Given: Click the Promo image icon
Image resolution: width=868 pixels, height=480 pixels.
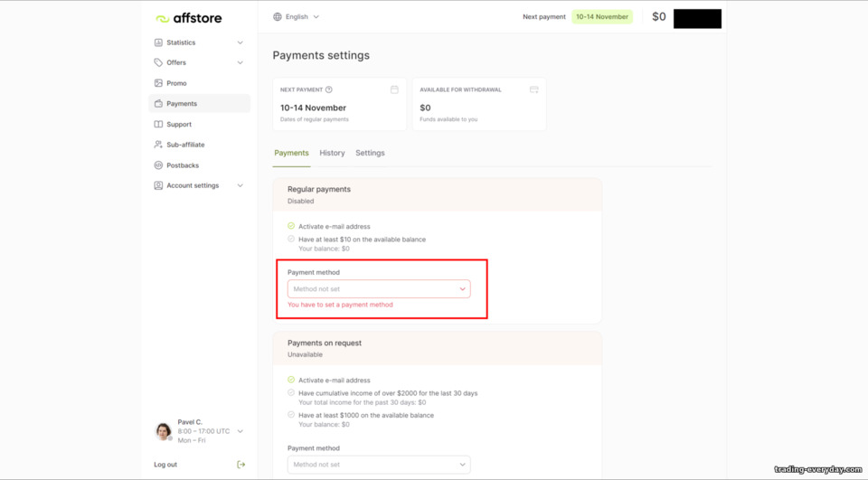Looking at the screenshot, I should click(x=158, y=83).
